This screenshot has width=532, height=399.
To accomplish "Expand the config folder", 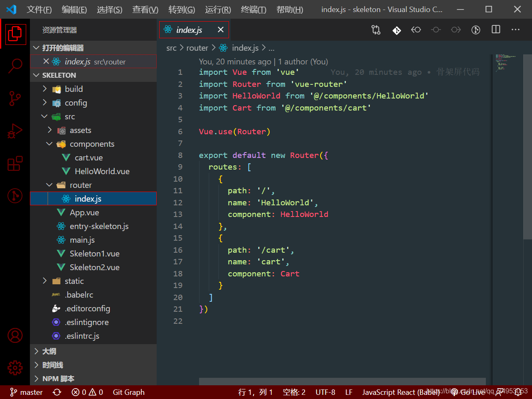I will tap(94, 103).
